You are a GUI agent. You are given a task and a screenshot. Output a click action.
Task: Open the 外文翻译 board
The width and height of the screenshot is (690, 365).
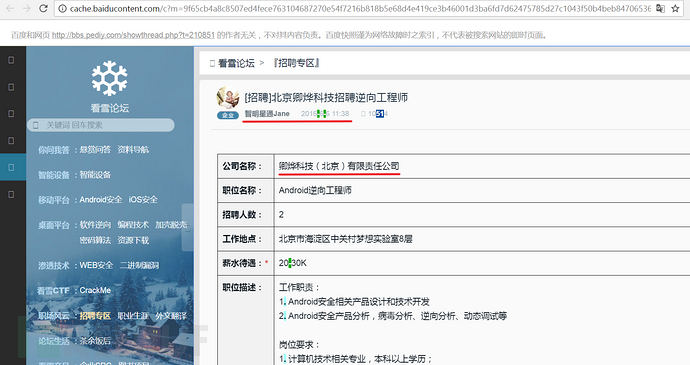(x=171, y=316)
